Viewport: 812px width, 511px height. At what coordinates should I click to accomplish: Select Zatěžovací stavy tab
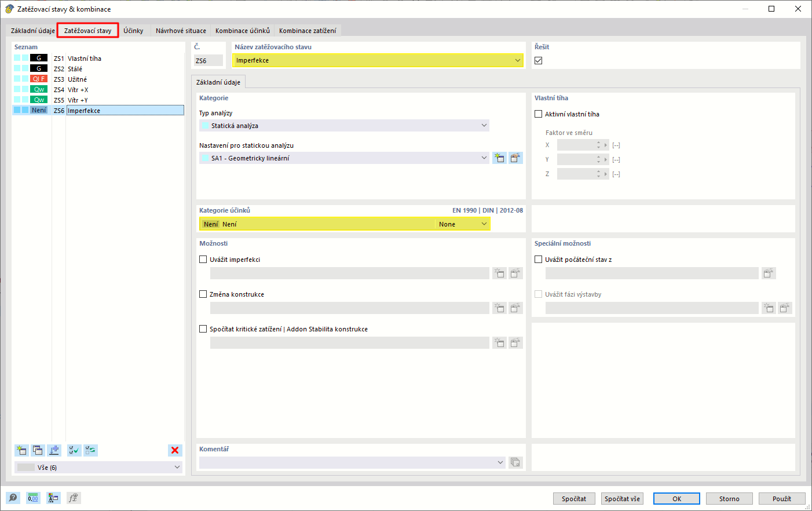tap(88, 31)
